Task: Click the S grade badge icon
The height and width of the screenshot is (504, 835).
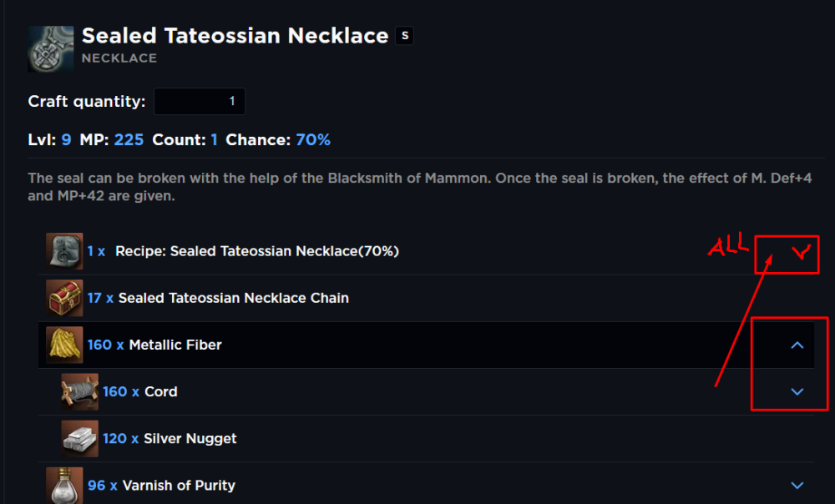Action: tap(405, 36)
